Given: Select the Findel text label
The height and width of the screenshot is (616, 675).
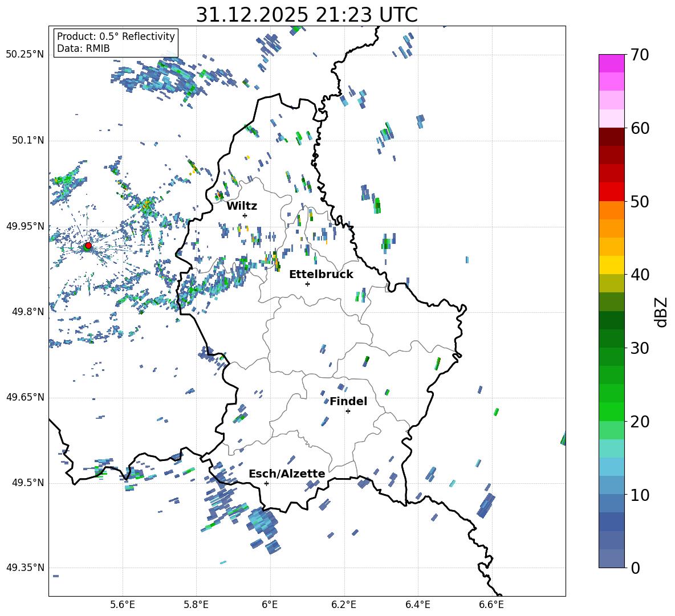Looking at the screenshot, I should (348, 401).
